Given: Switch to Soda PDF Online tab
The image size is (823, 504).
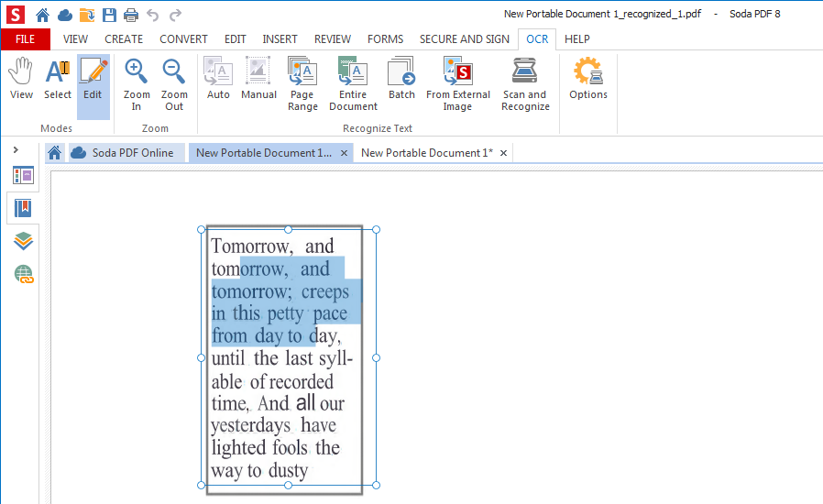Looking at the screenshot, I should 126,153.
